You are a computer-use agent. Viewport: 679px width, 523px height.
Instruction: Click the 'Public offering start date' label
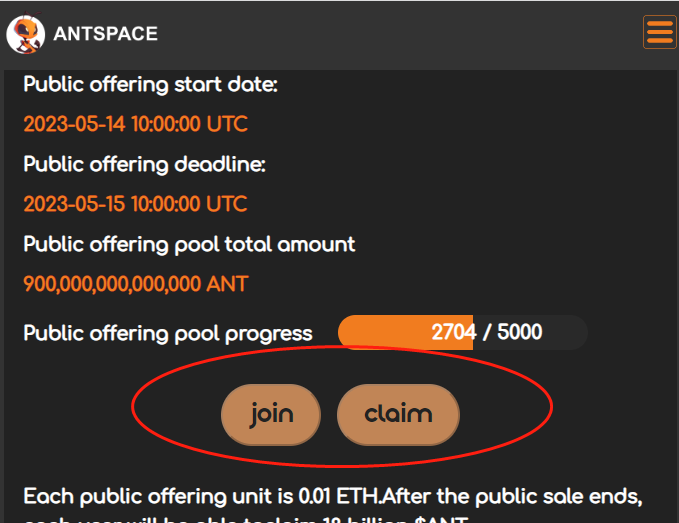click(150, 84)
